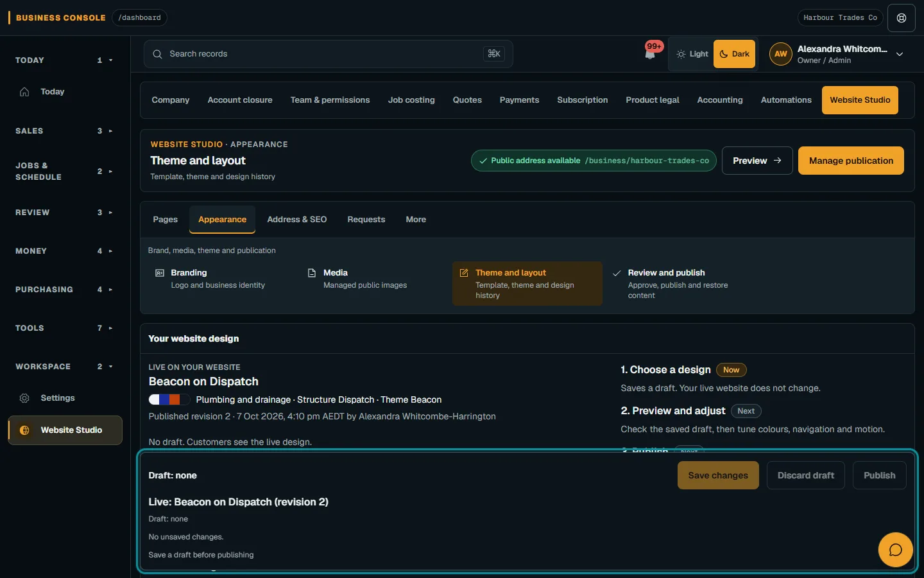
Task: Collapse the Workspace sidebar section
Action: pos(64,367)
